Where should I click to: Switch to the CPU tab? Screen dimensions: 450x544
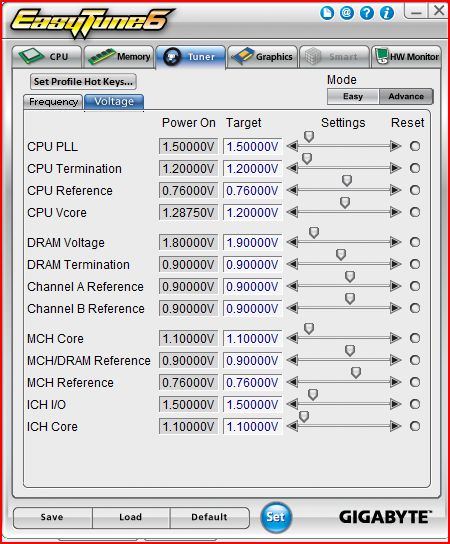(x=47, y=57)
